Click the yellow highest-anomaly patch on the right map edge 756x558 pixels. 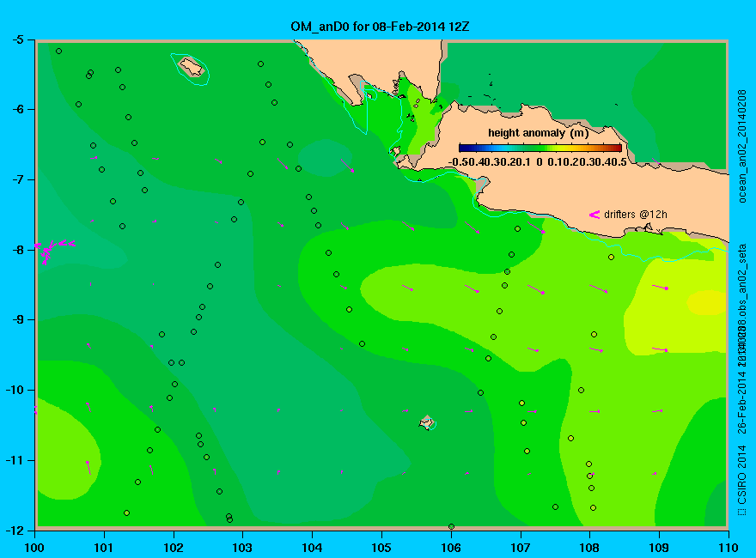[x=706, y=303]
